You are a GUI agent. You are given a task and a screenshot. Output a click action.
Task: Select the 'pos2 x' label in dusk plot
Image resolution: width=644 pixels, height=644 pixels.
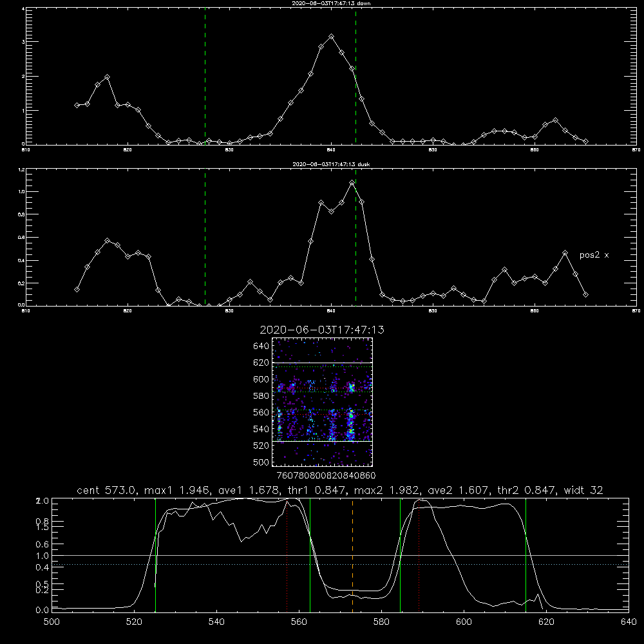click(594, 255)
